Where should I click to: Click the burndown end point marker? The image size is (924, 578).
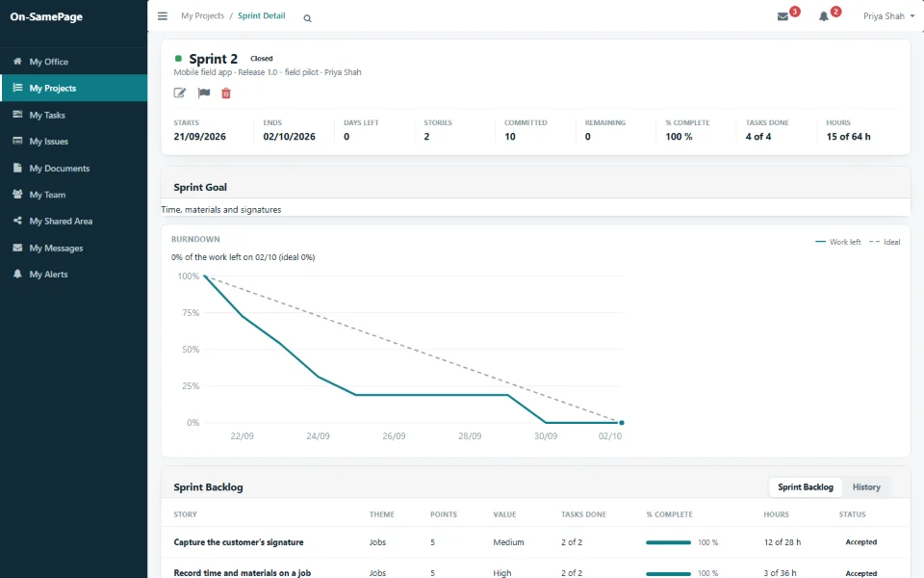[621, 422]
